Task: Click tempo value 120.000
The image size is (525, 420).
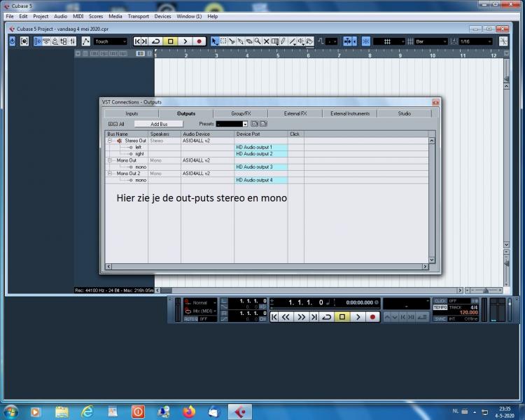Action: (468, 312)
